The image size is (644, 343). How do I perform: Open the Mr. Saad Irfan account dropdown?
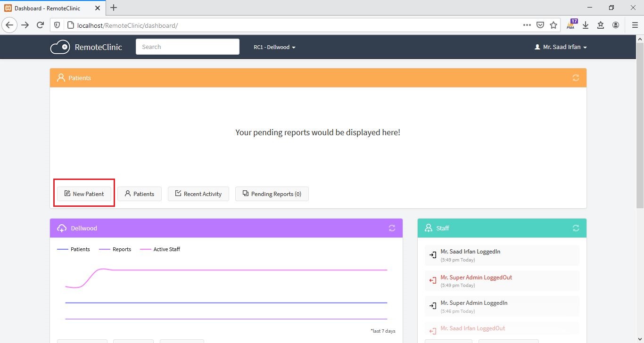point(560,47)
